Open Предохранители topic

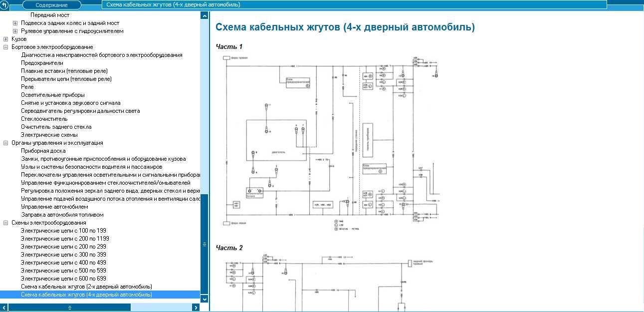pyautogui.click(x=42, y=63)
